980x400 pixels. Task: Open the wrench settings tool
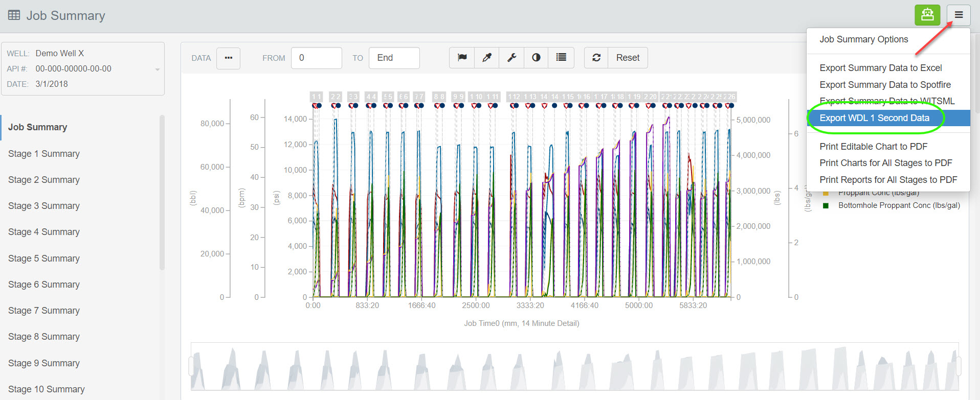tap(511, 58)
